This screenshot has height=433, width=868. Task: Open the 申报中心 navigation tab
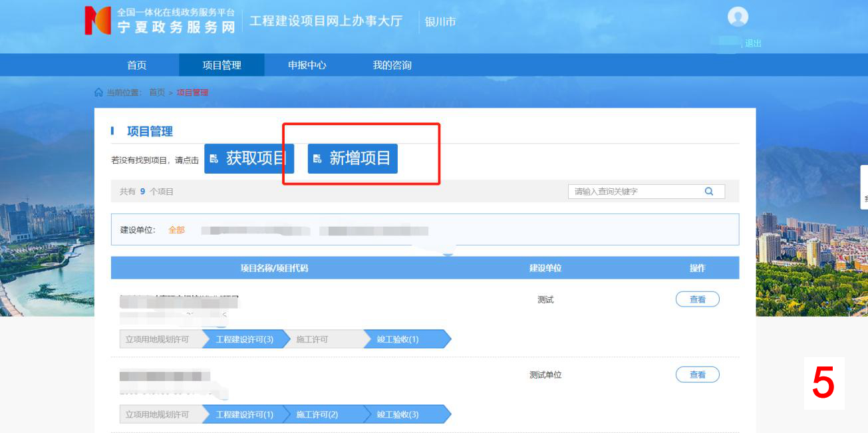307,65
